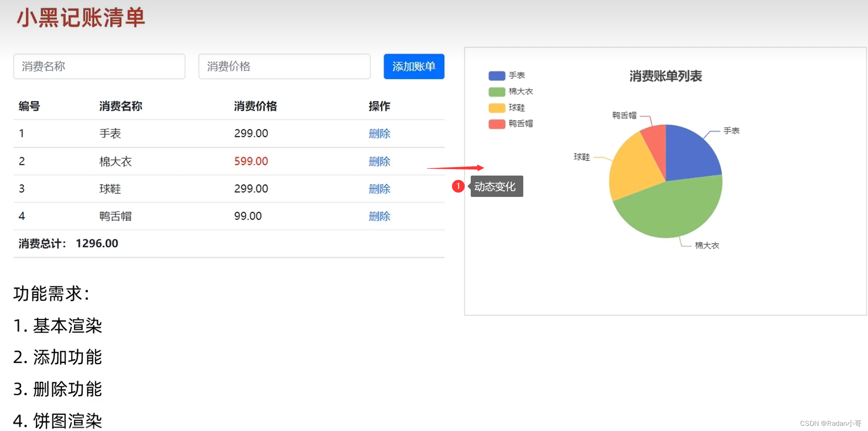
Task: Delete the 球鞋 row via 删除 link
Action: 379,189
